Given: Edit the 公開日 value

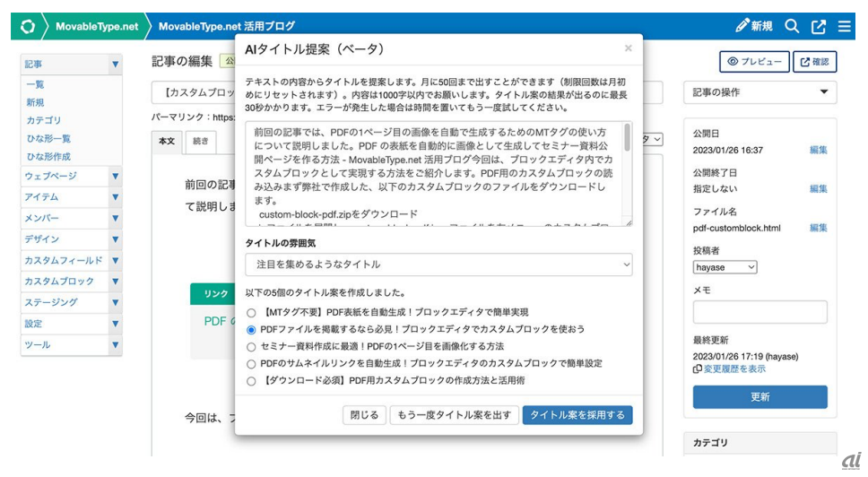Looking at the screenshot, I should tap(818, 150).
